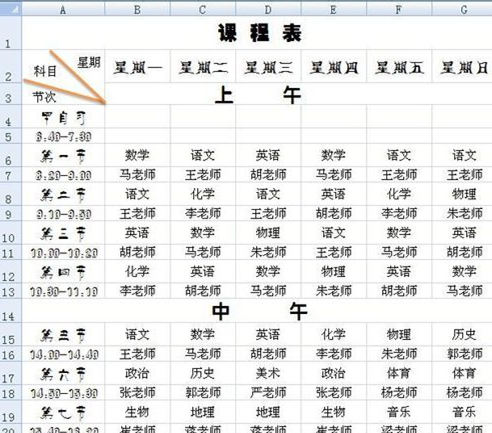Click the 严老师 cell
Image resolution: width=492 pixels, height=433 pixels.
pyautogui.click(x=268, y=392)
